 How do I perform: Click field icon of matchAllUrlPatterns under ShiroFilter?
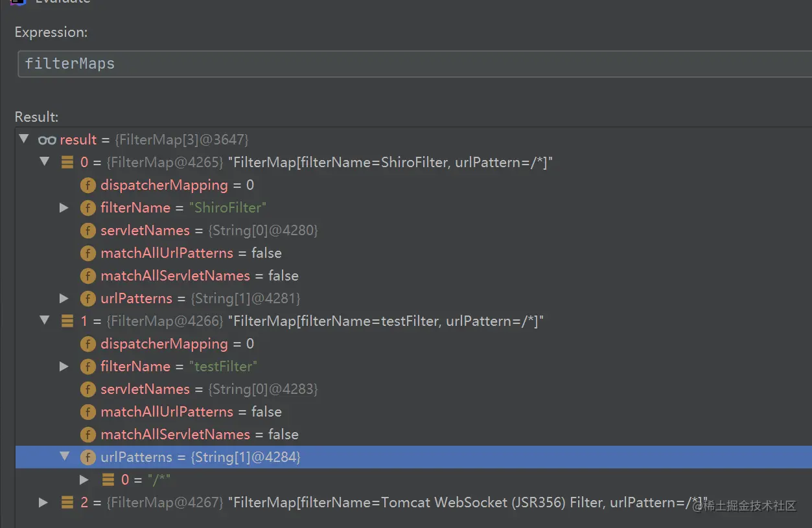pyautogui.click(x=88, y=253)
